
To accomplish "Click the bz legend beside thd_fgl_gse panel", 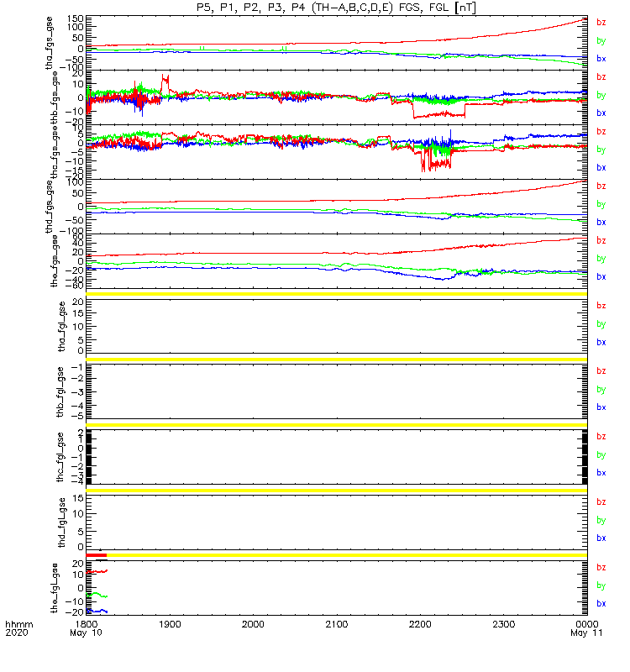I will 601,501.
